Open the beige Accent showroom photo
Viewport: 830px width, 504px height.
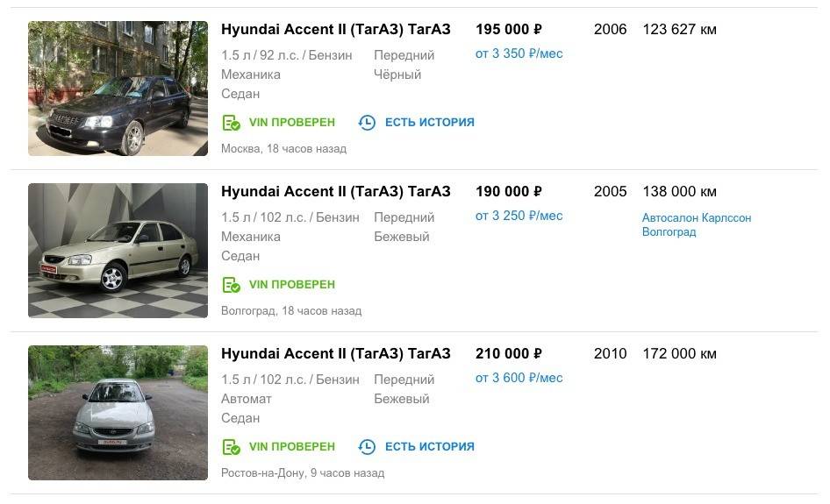point(118,251)
